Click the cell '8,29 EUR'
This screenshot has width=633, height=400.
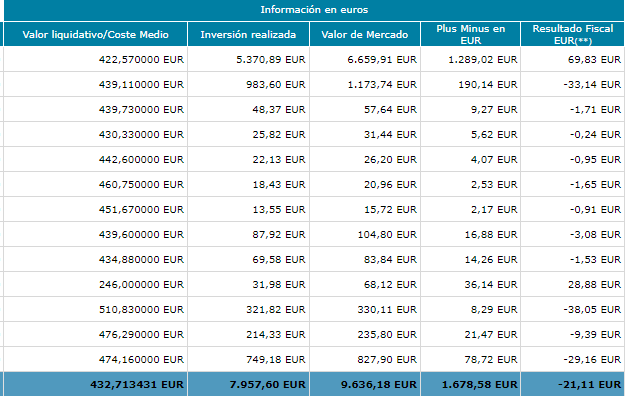tap(470, 310)
